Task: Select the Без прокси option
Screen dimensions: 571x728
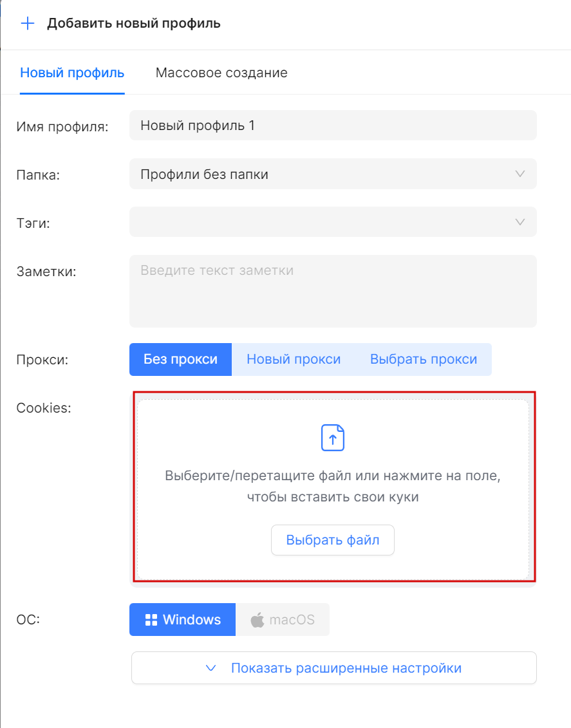Action: coord(180,359)
